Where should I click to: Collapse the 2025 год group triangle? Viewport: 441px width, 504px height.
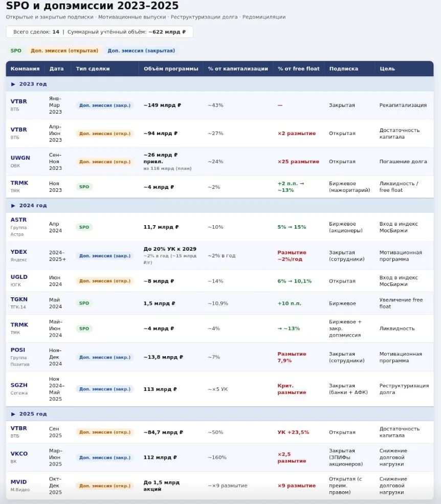pyautogui.click(x=13, y=414)
